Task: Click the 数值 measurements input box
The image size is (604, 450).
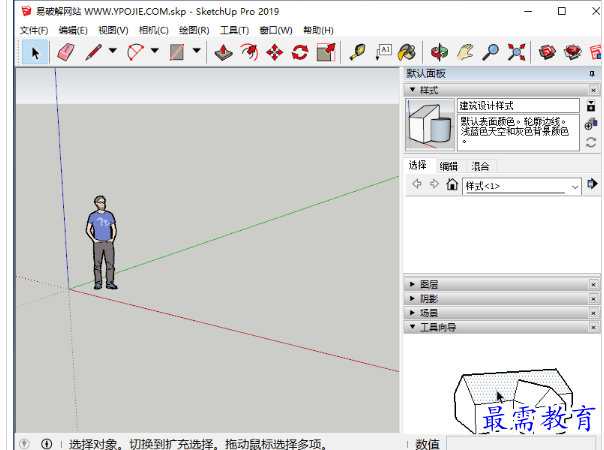Action: click(521, 444)
